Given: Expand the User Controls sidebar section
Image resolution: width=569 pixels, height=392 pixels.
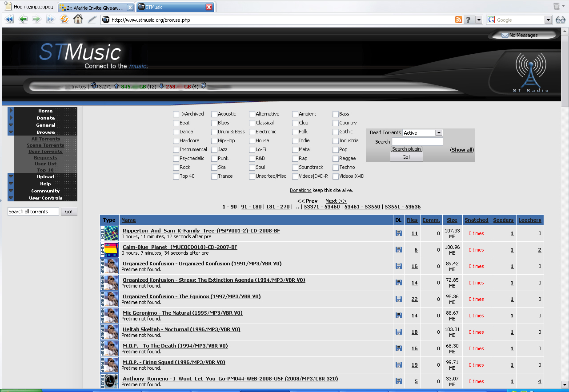Looking at the screenshot, I should (x=11, y=198).
